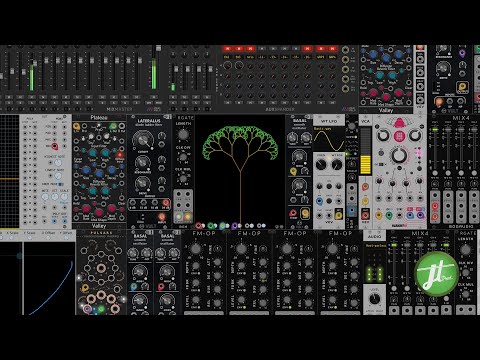Toggle the first red lit button on the AuxSpander
480x360 pixels.
[228, 49]
